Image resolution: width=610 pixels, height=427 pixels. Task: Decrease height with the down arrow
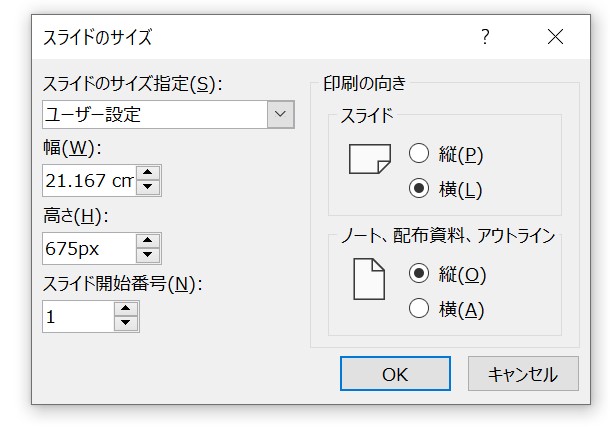click(147, 255)
